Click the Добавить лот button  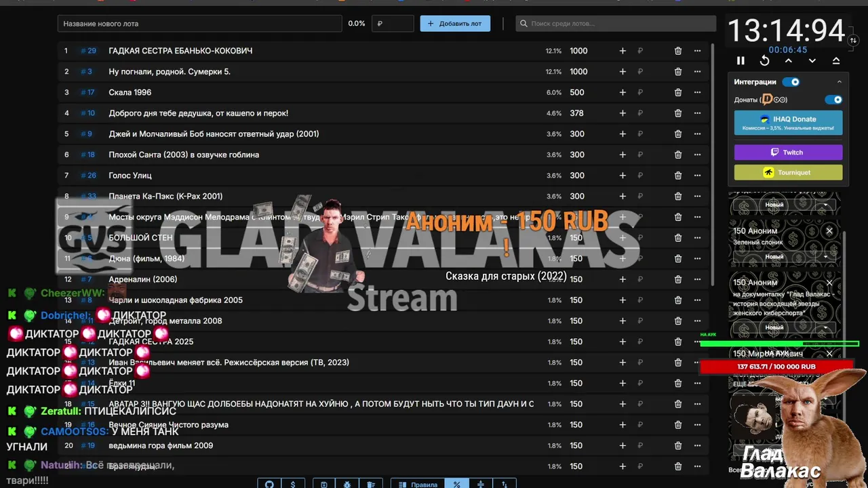pyautogui.click(x=455, y=24)
